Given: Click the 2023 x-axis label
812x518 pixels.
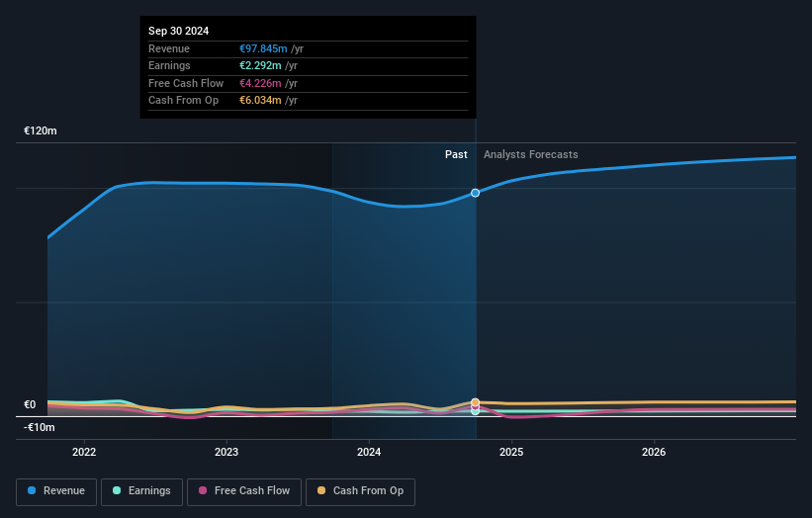Looking at the screenshot, I should click(226, 453).
